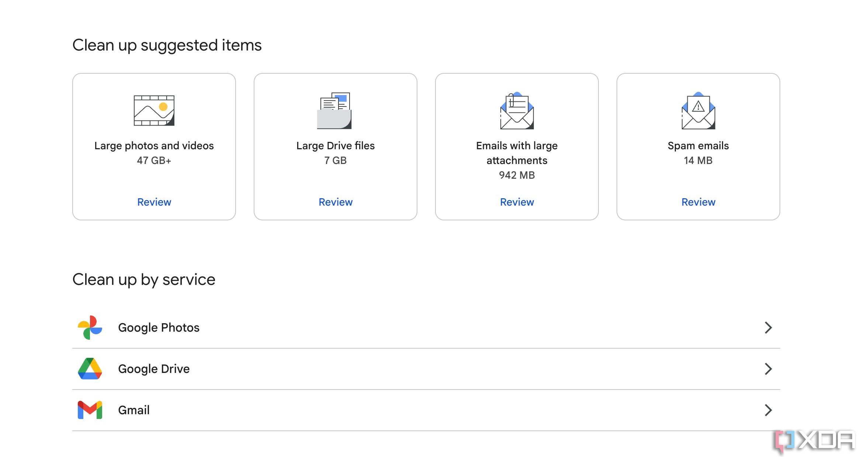Click the Google Drive triangle icon
This screenshot has height=468, width=868.
90,369
